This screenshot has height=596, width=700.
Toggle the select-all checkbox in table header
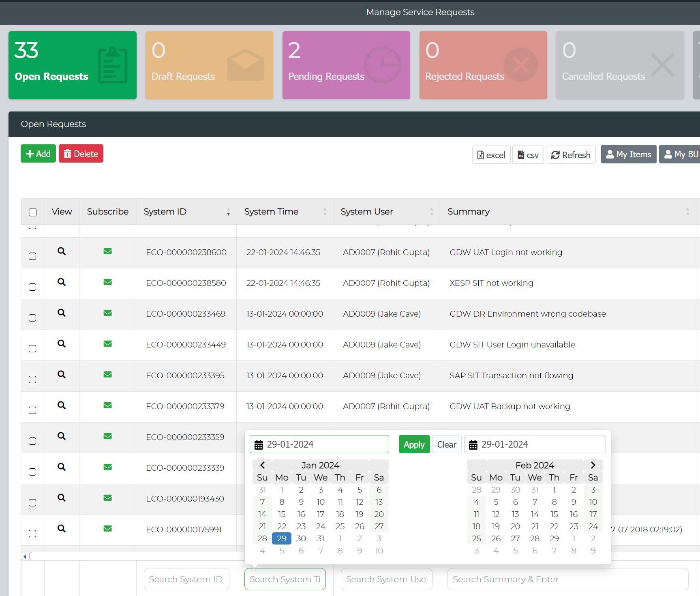[33, 212]
